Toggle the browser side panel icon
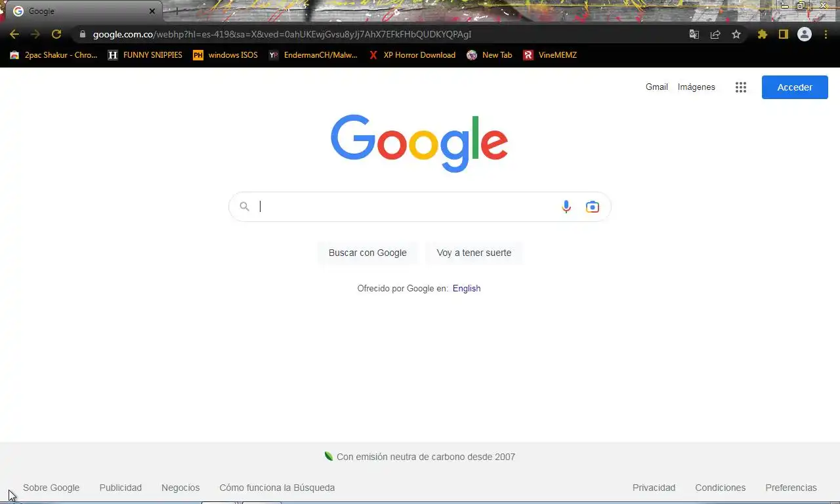Screen dimensions: 840x504 [783, 34]
